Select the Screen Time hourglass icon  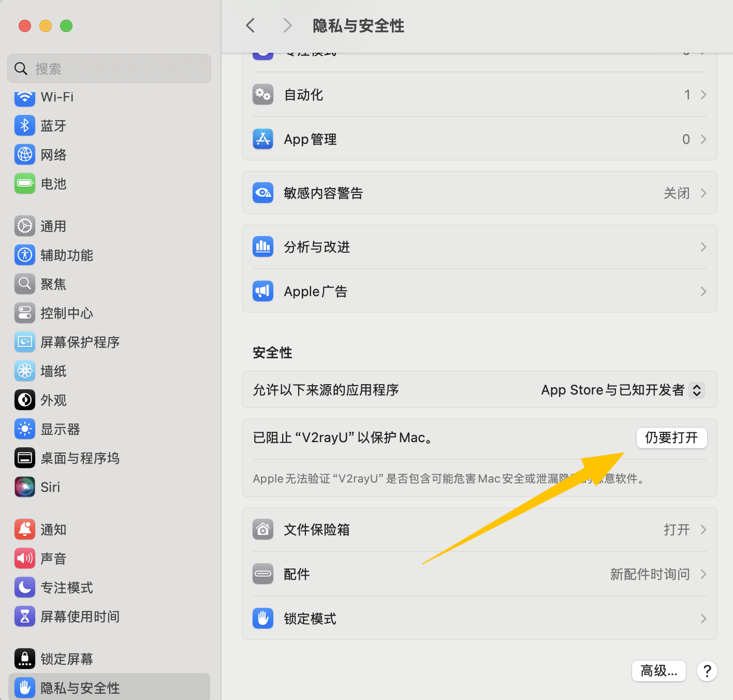point(25,617)
